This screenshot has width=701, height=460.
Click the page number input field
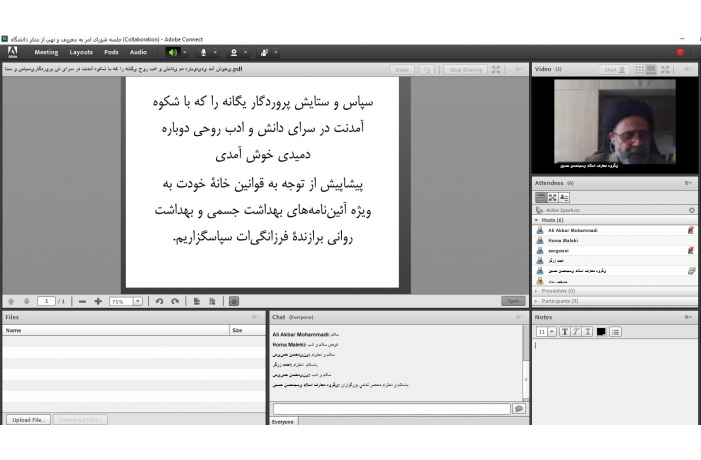[46, 301]
